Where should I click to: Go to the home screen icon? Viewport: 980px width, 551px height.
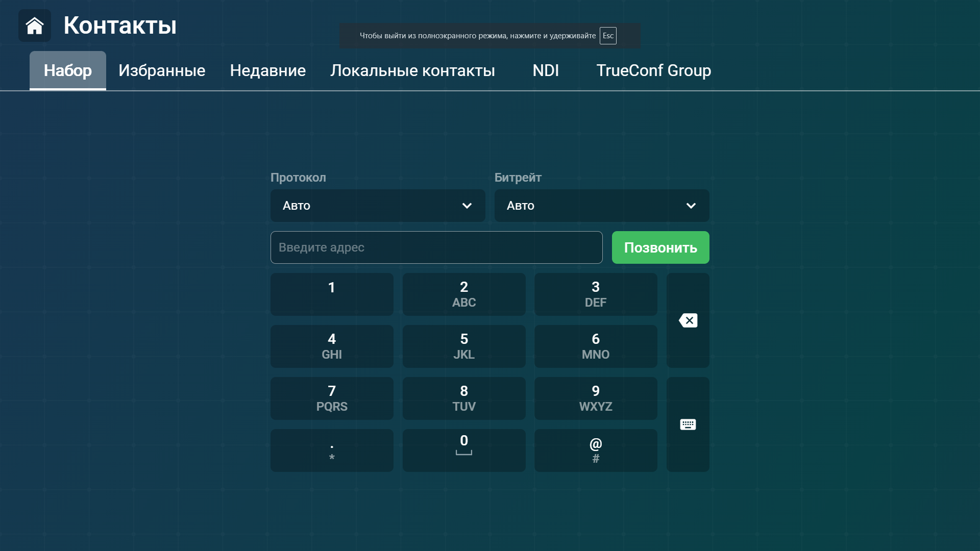pos(35,26)
